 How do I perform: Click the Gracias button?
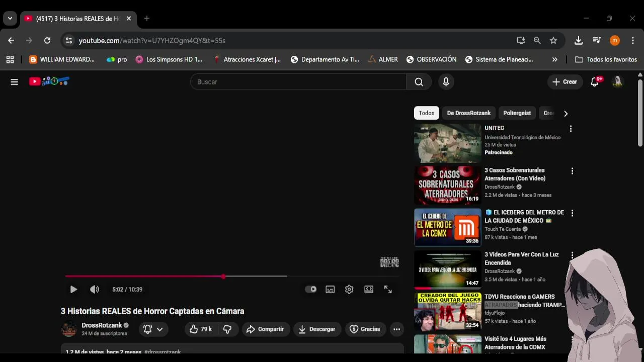pos(365,329)
